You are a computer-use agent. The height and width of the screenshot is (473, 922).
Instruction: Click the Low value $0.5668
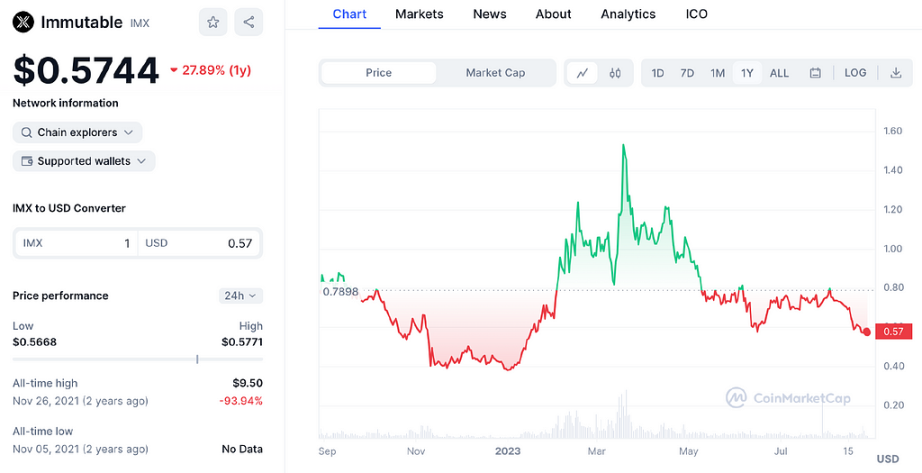35,342
